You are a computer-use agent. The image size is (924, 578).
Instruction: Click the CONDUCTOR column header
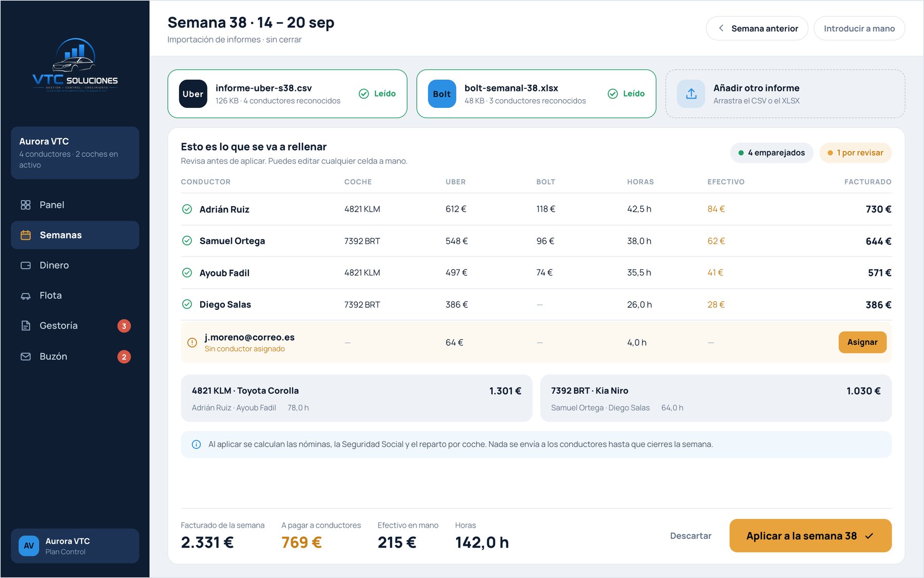click(x=205, y=182)
